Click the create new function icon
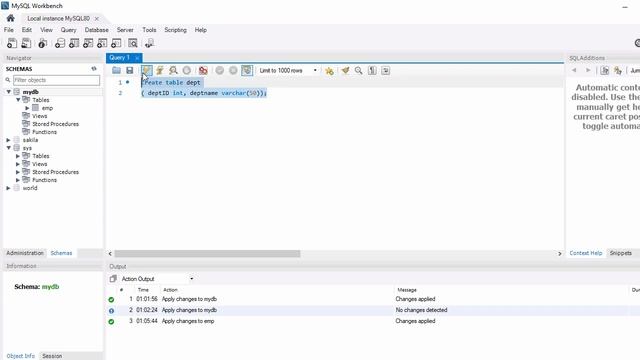640x360 pixels. point(116,43)
